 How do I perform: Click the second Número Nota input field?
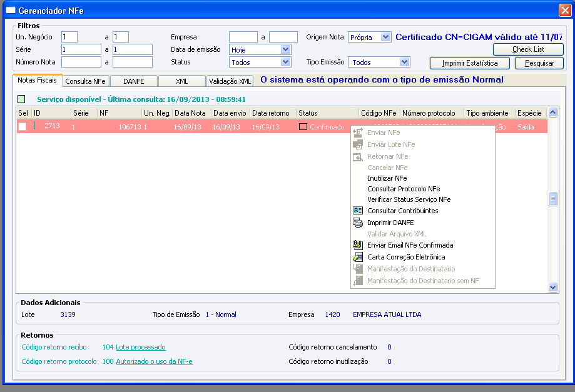pos(133,62)
